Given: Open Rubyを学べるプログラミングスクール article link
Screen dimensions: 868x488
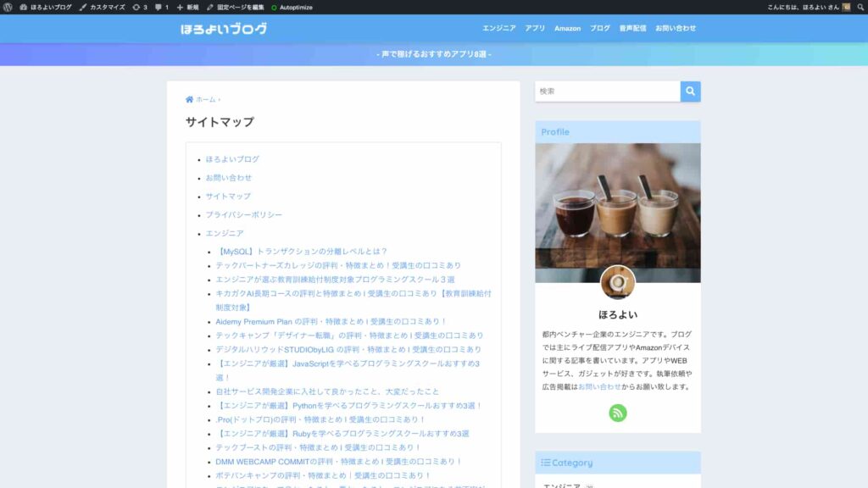Looking at the screenshot, I should 342,434.
